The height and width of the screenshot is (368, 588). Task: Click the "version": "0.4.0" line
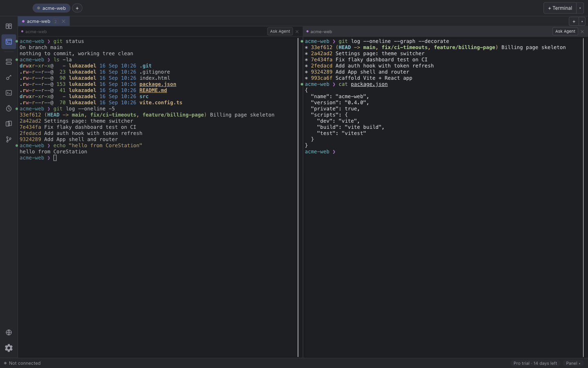point(340,103)
